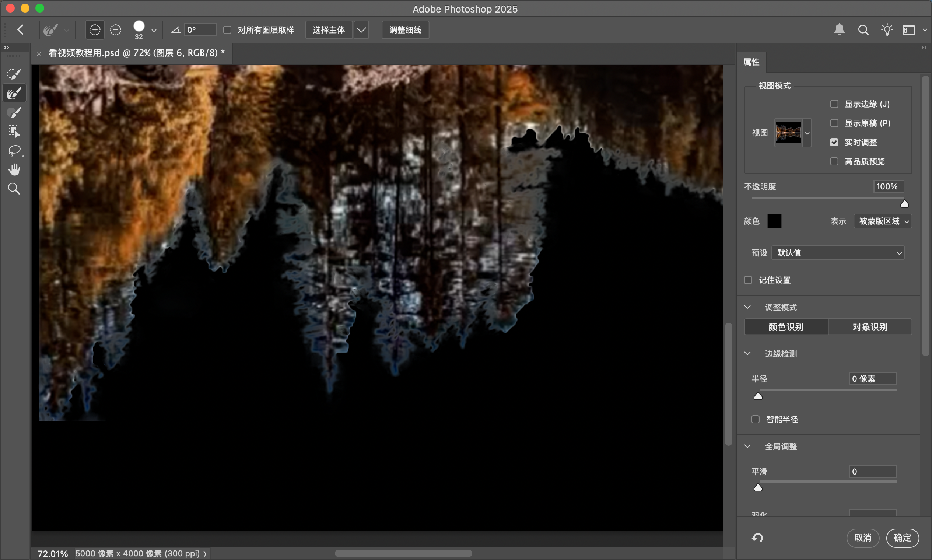The width and height of the screenshot is (932, 560).
Task: Switch to the 对象识别 mode
Action: pyautogui.click(x=870, y=327)
